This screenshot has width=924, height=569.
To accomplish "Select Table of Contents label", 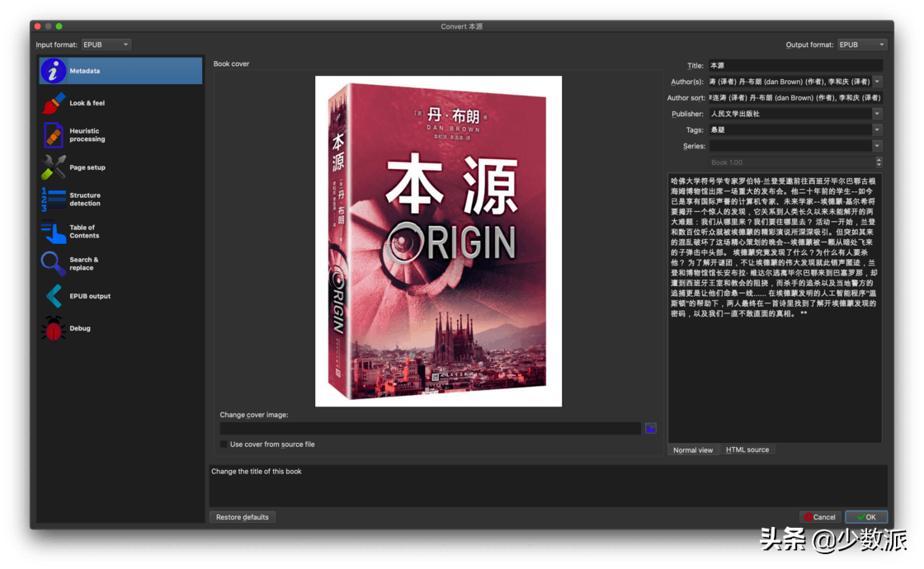I will (84, 232).
